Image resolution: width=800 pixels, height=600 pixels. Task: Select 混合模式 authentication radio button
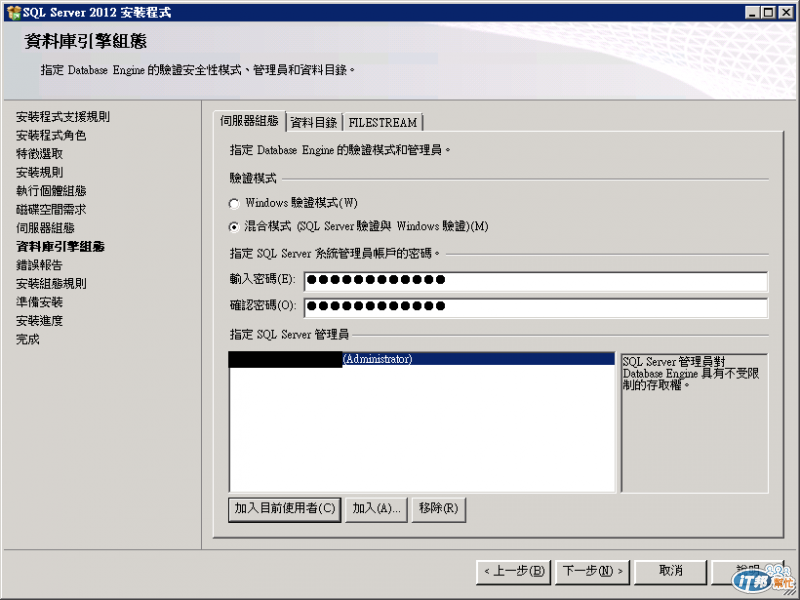coord(234,227)
